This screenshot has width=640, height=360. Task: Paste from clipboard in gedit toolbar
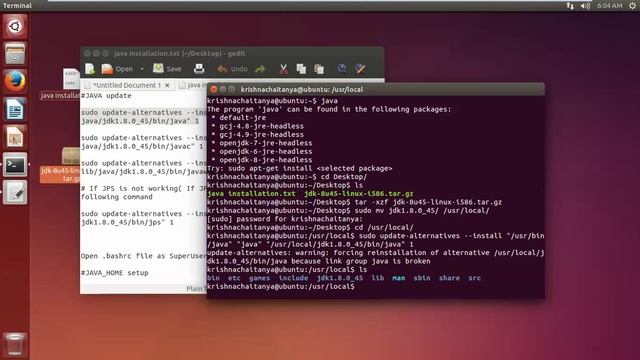pos(319,69)
